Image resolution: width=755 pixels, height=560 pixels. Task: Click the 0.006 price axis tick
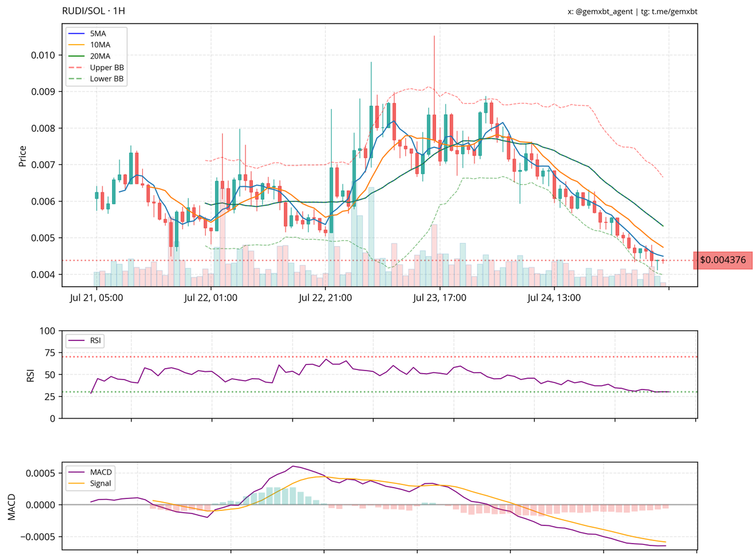43,201
